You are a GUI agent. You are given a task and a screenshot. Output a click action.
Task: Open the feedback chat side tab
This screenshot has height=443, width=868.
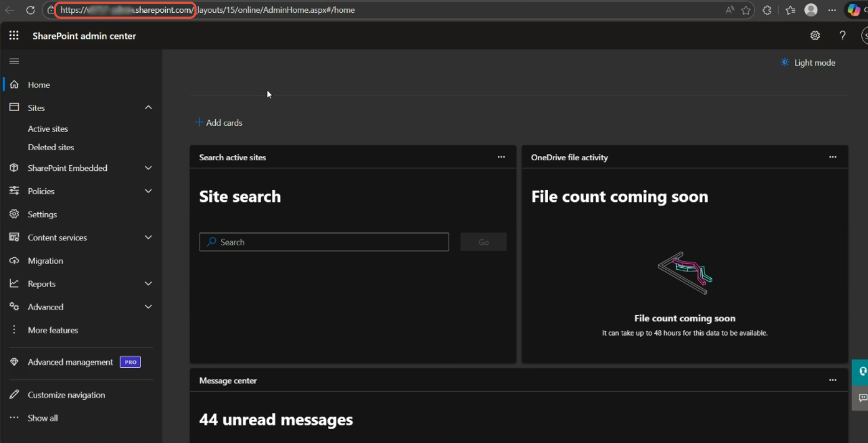click(x=861, y=398)
